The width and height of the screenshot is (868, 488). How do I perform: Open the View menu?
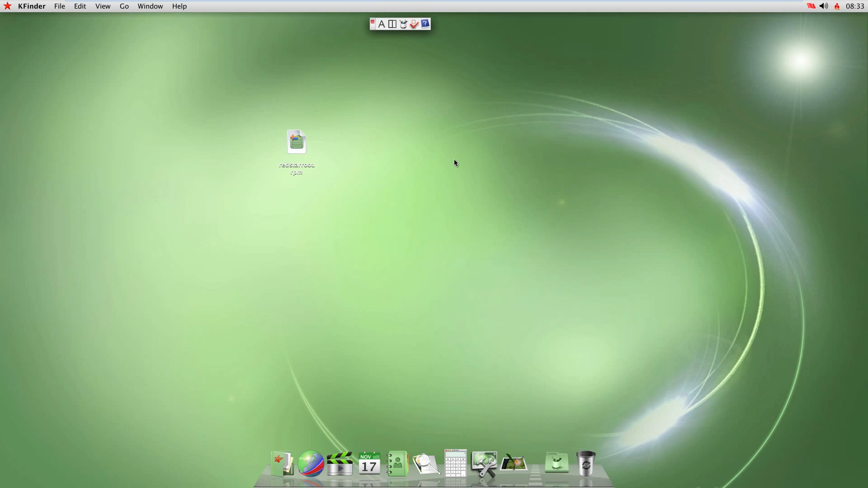click(x=103, y=6)
